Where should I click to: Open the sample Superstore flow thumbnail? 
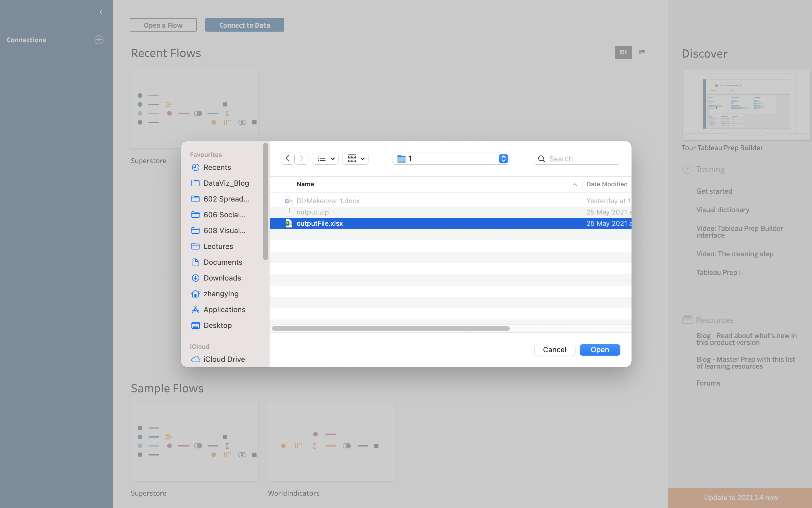(194, 441)
